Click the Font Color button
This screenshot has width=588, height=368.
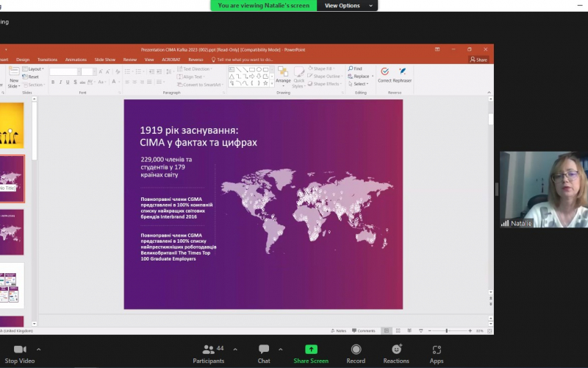pyautogui.click(x=114, y=82)
